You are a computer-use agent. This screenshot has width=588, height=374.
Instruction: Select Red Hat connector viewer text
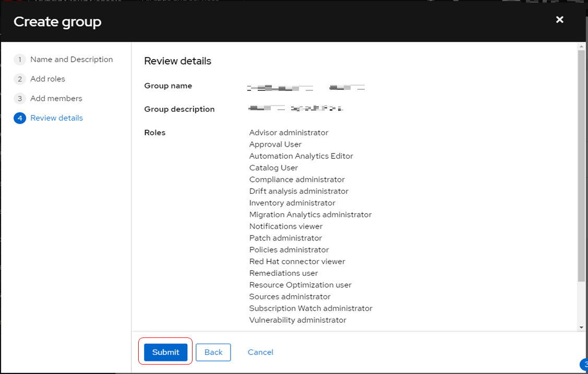click(297, 261)
